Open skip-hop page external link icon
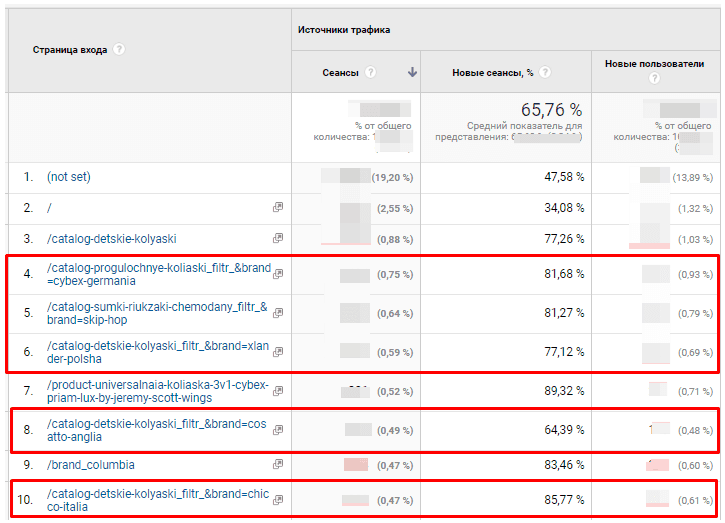Image resolution: width=725 pixels, height=523 pixels. pyautogui.click(x=278, y=313)
